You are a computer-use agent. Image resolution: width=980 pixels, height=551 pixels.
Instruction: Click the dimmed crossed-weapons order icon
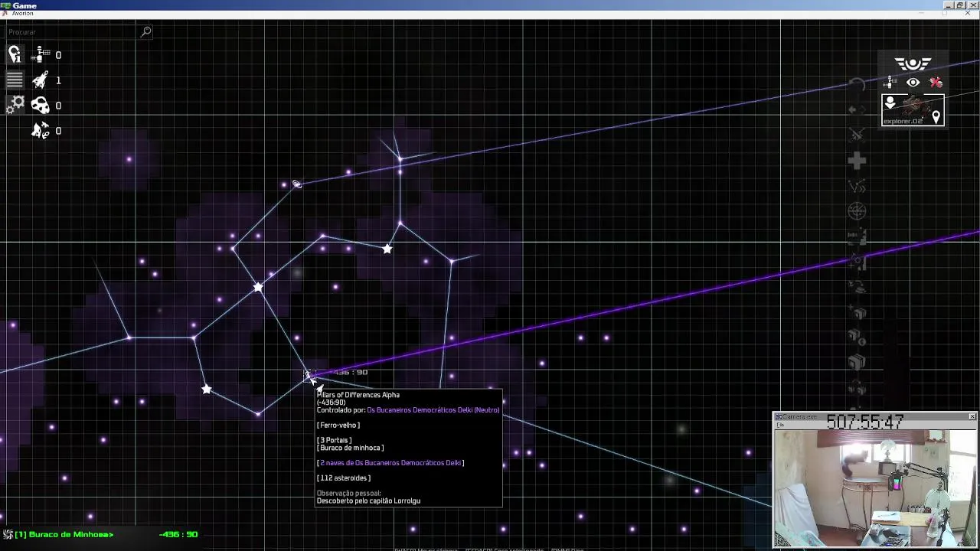pyautogui.click(x=857, y=135)
